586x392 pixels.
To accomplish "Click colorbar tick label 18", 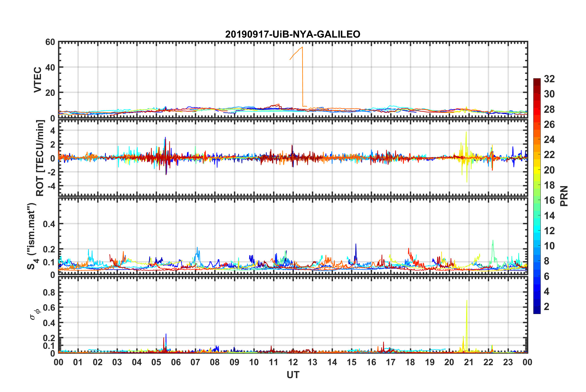I will pos(549,185).
